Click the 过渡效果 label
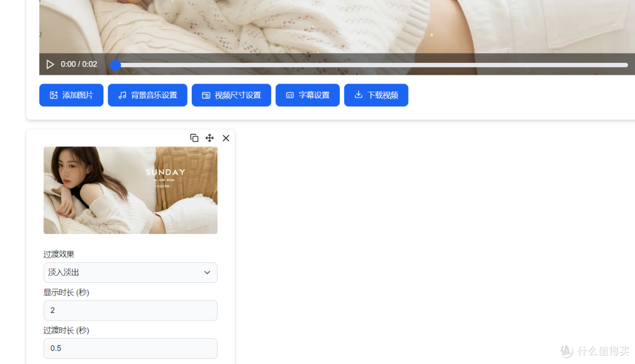 click(59, 254)
